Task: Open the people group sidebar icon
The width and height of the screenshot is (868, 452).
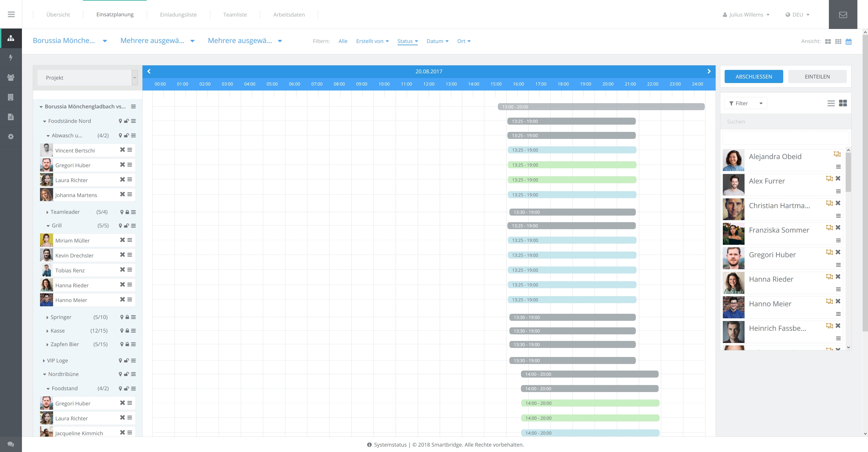Action: [11, 78]
